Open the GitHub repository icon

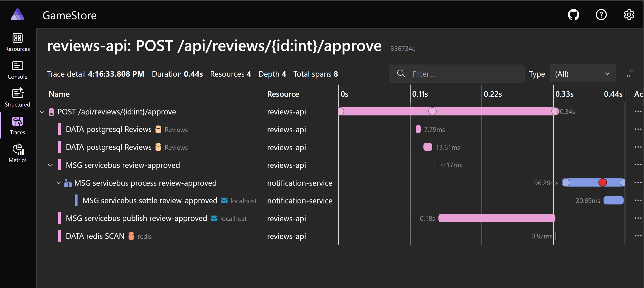[573, 15]
